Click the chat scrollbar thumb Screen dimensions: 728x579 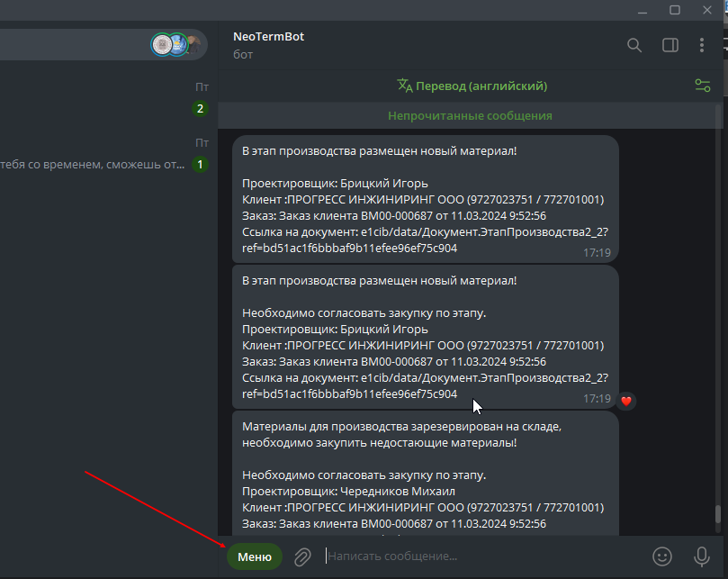(718, 513)
